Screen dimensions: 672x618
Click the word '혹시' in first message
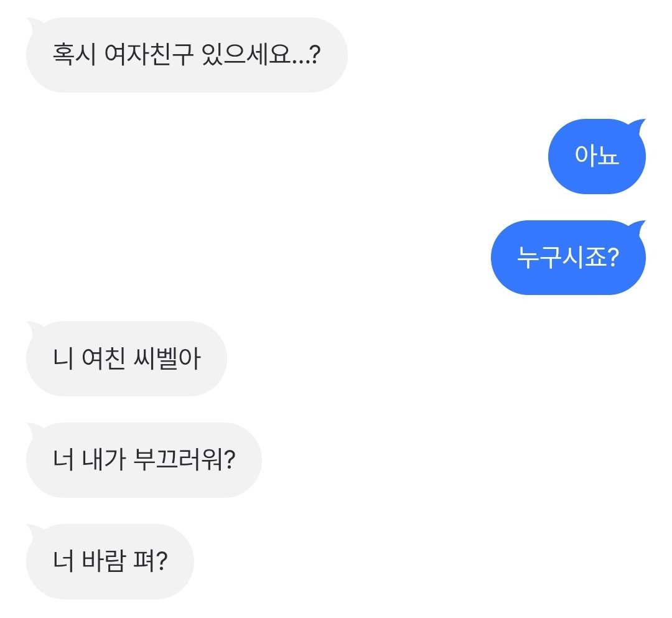pos(74,55)
